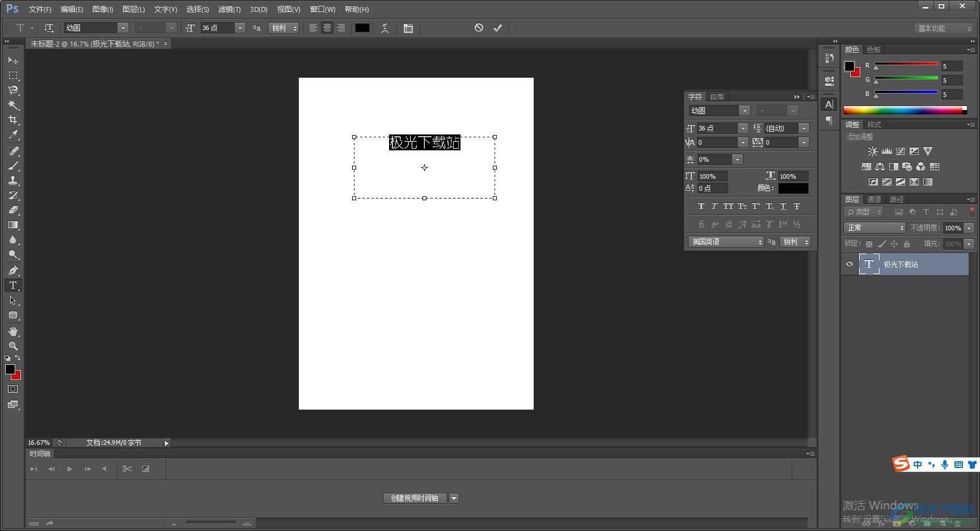Play the timeline
This screenshot has height=531, width=980.
(70, 469)
